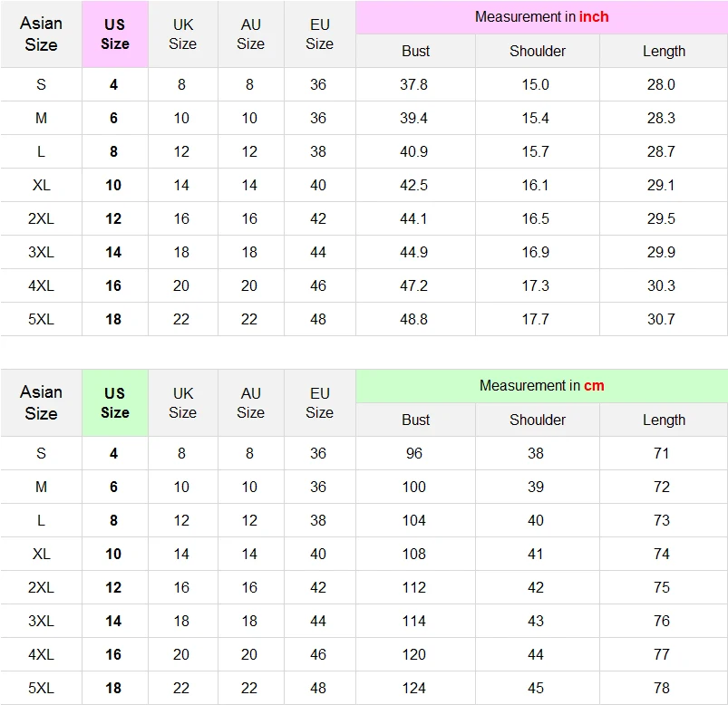
Task: Click the UK Size header in inch table
Action: coord(182,34)
